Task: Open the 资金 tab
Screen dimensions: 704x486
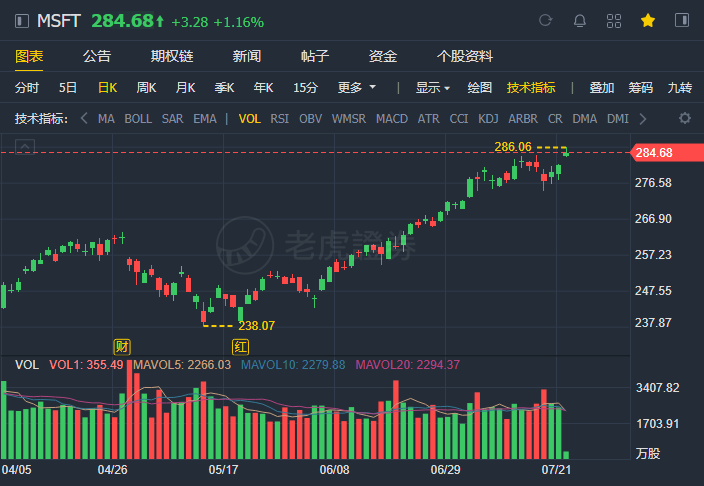Action: tap(383, 57)
